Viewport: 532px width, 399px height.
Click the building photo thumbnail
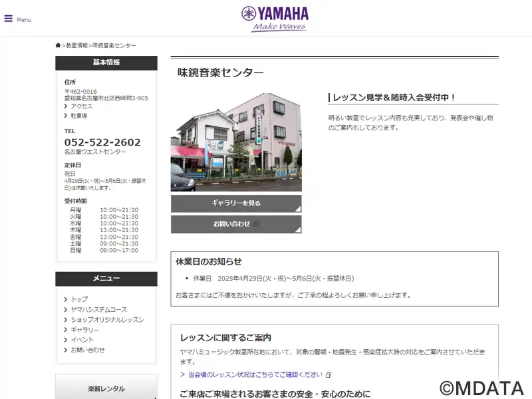(236, 142)
